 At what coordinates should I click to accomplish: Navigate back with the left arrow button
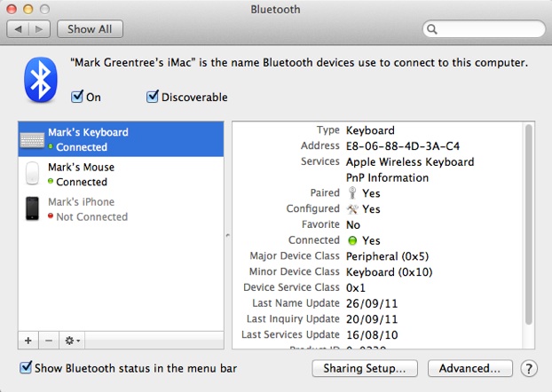pyautogui.click(x=19, y=29)
